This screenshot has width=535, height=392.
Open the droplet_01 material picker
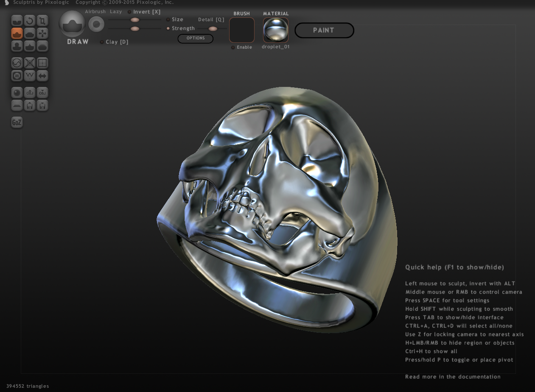pos(275,30)
